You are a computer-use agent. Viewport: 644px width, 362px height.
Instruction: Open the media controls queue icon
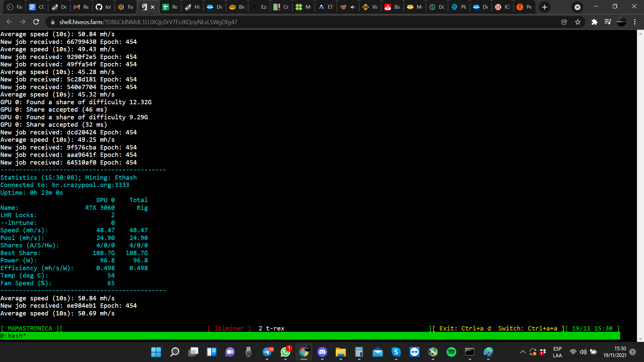pyautogui.click(x=608, y=22)
